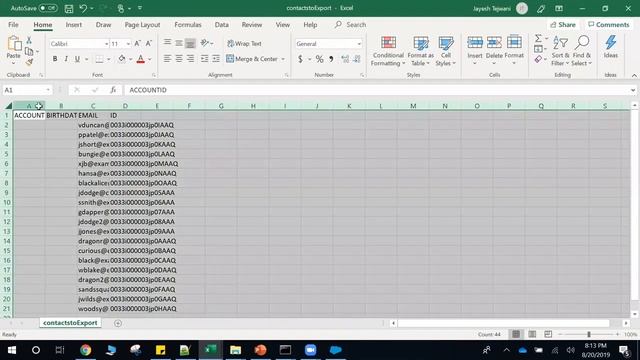Decrease font size with smaller A icon

(x=149, y=43)
